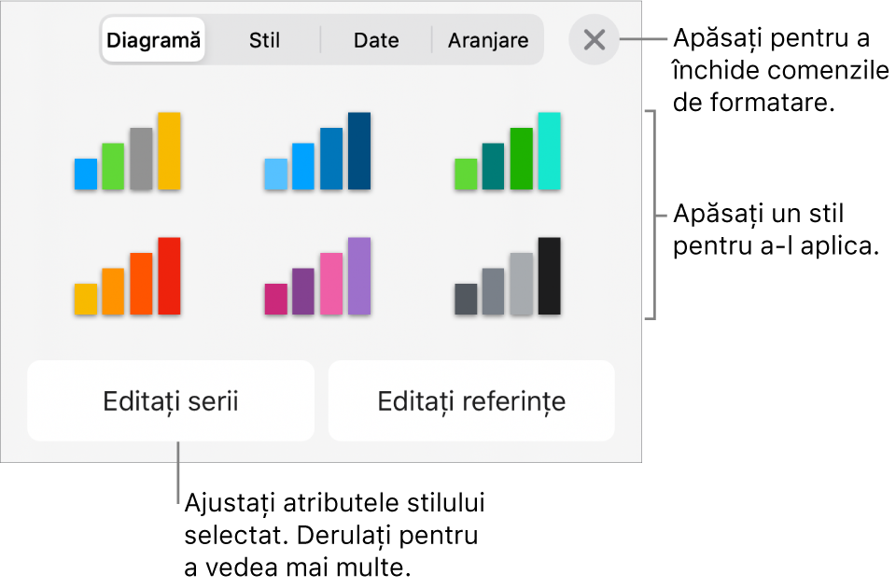
Task: Select the multicolor blue-green-gray-yellow chart style
Action: (128, 152)
